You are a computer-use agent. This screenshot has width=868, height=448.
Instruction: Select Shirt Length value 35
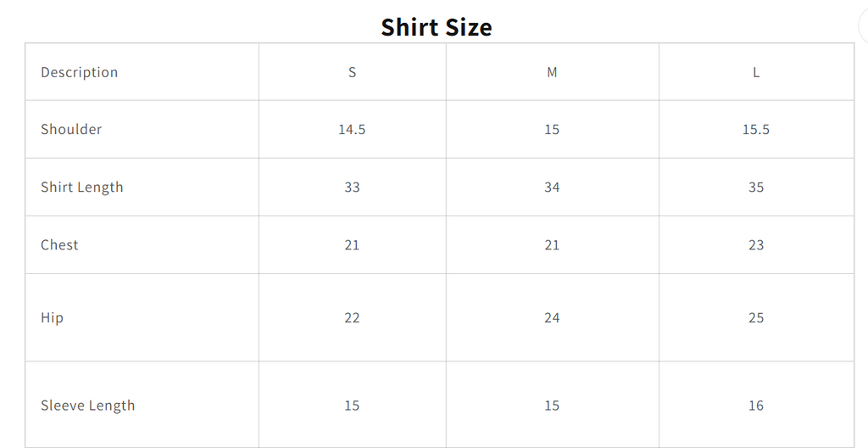(756, 187)
